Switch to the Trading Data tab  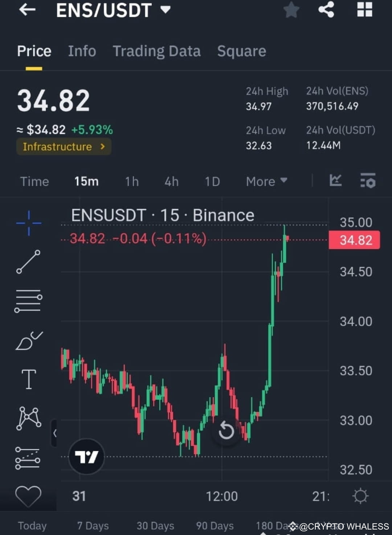[x=157, y=51]
